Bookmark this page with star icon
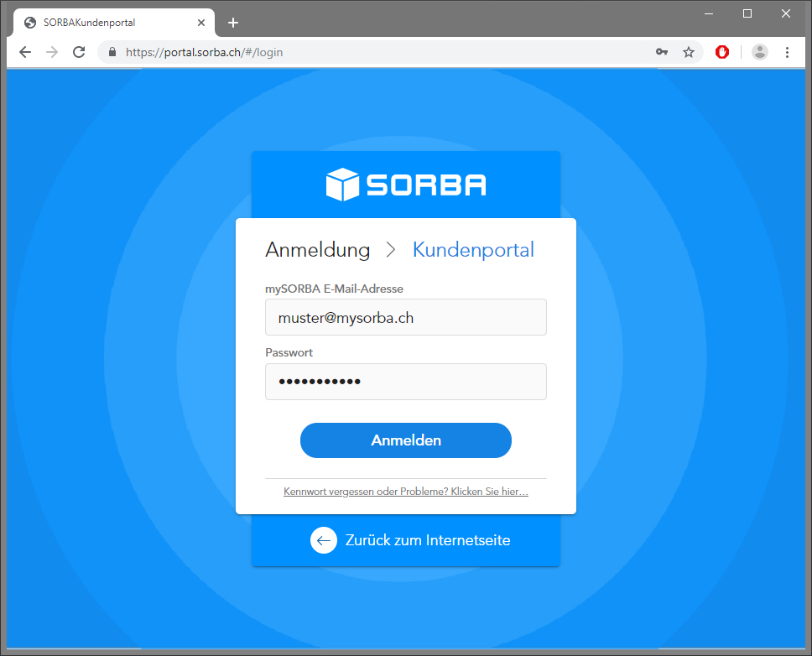 (688, 52)
